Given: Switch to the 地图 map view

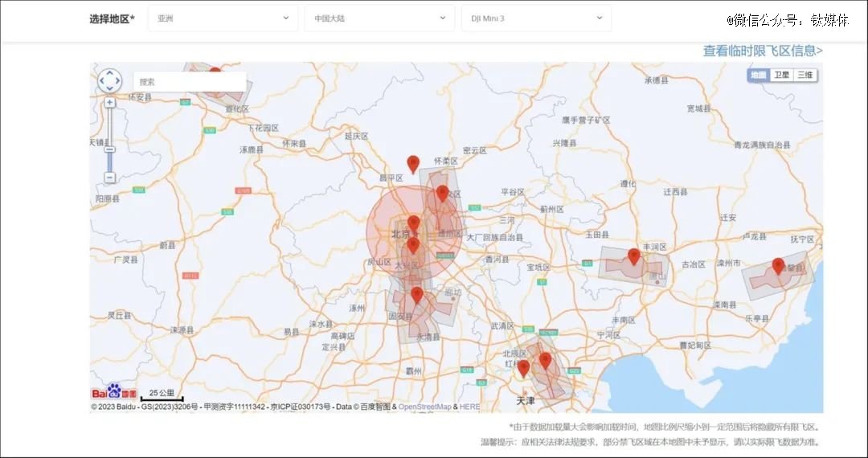Looking at the screenshot, I should pos(759,76).
